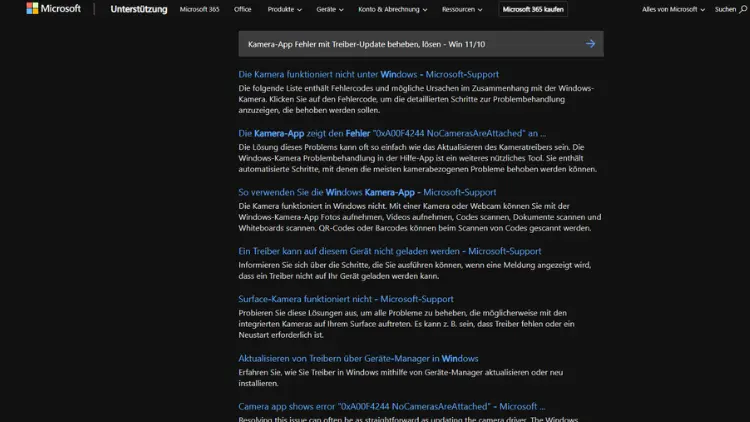Go to Microsoft 365 nav item
Image resolution: width=750 pixels, height=422 pixels.
click(199, 9)
